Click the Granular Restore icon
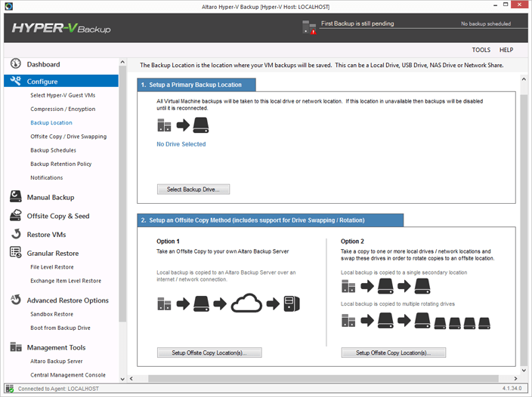Viewport: 532px width, 397px height. pos(15,254)
